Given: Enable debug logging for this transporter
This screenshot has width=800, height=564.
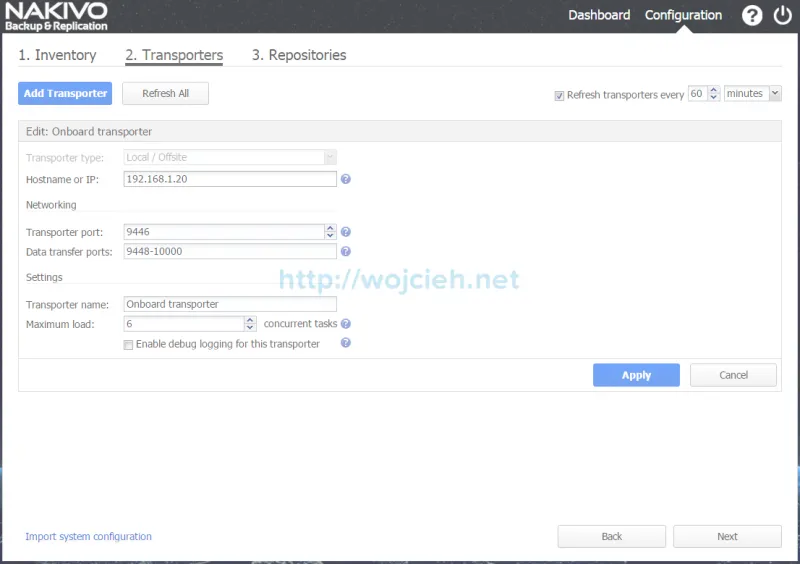Looking at the screenshot, I should click(128, 345).
